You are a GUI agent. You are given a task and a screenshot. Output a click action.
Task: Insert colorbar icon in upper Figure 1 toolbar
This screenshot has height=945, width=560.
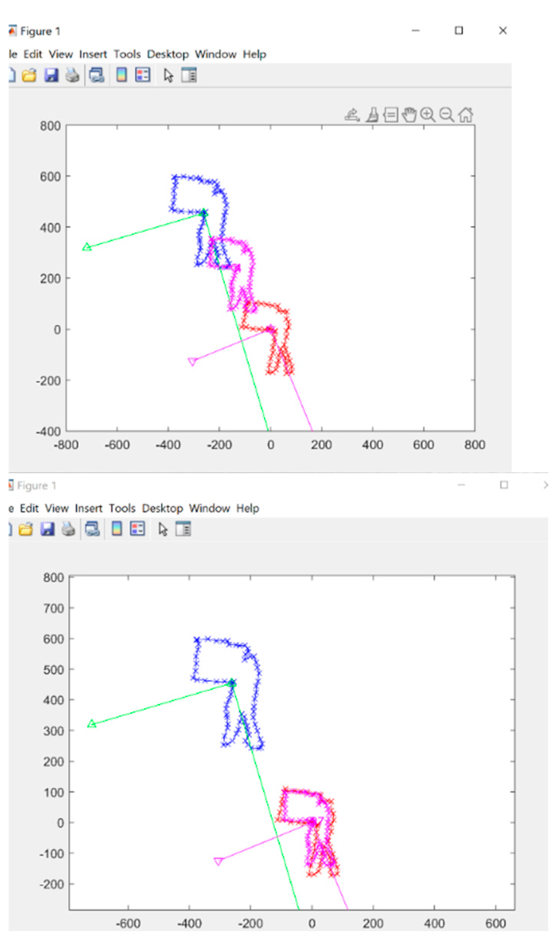(x=122, y=75)
